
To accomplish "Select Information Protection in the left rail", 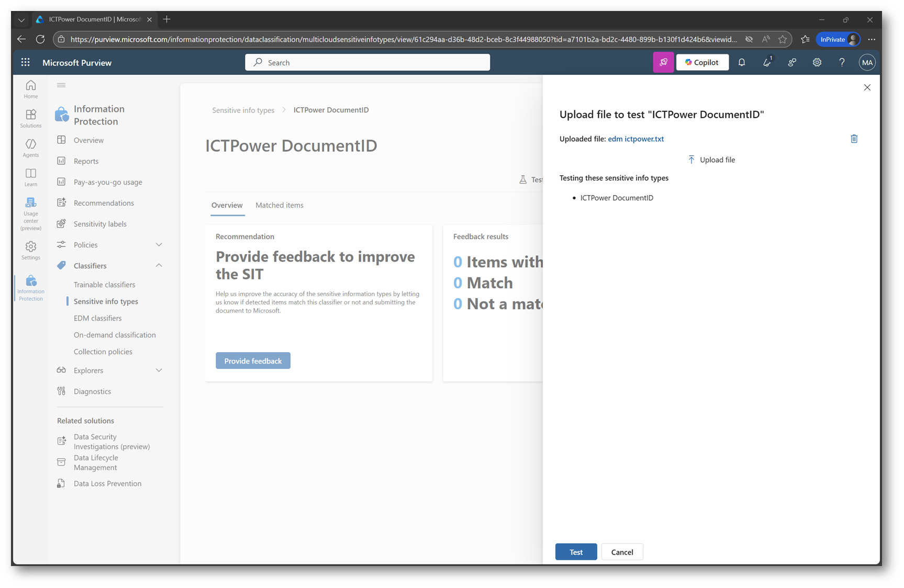I will click(31, 288).
